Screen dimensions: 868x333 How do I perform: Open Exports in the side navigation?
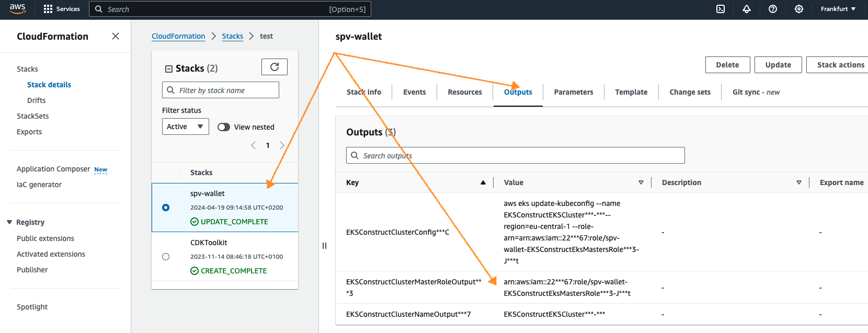[x=29, y=132]
